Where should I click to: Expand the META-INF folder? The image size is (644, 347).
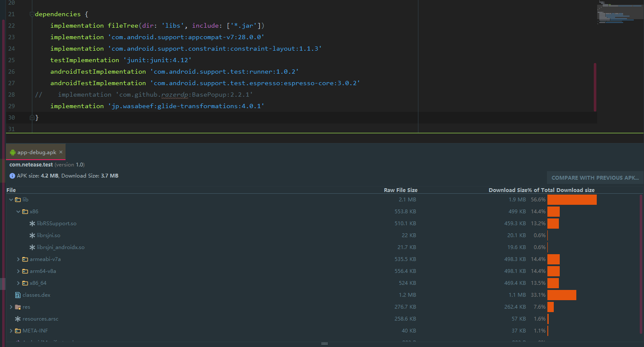click(11, 330)
